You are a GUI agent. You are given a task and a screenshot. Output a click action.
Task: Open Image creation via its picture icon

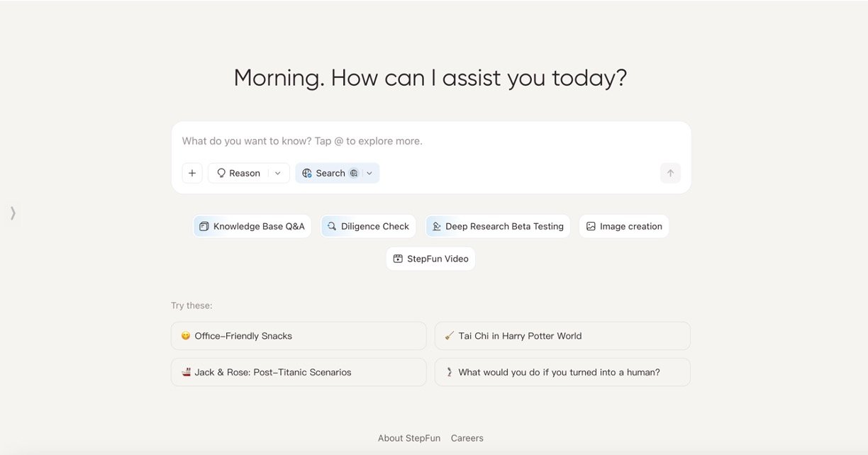point(591,225)
